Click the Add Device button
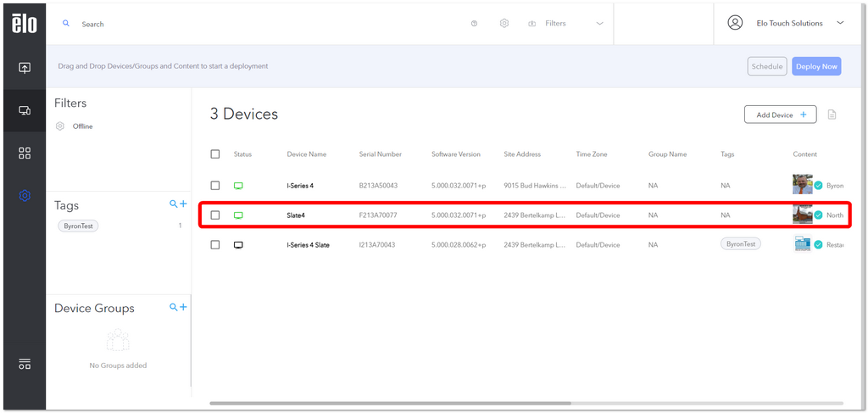This screenshot has width=868, height=413. pos(780,114)
